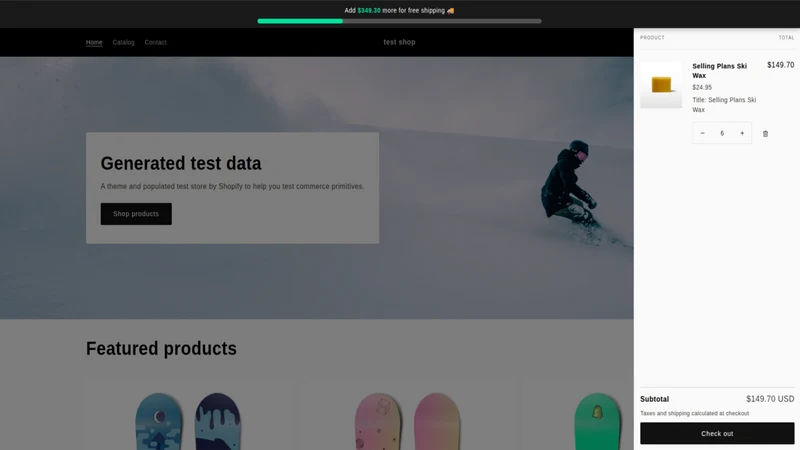Open the Contact menu item
800x450 pixels.
coord(156,42)
